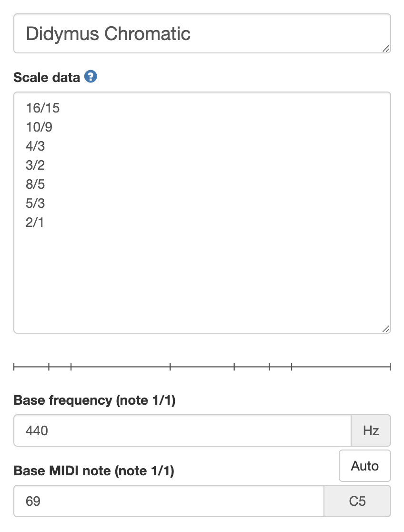
Task: Click the Base frequency field showing 440
Action: (x=182, y=431)
